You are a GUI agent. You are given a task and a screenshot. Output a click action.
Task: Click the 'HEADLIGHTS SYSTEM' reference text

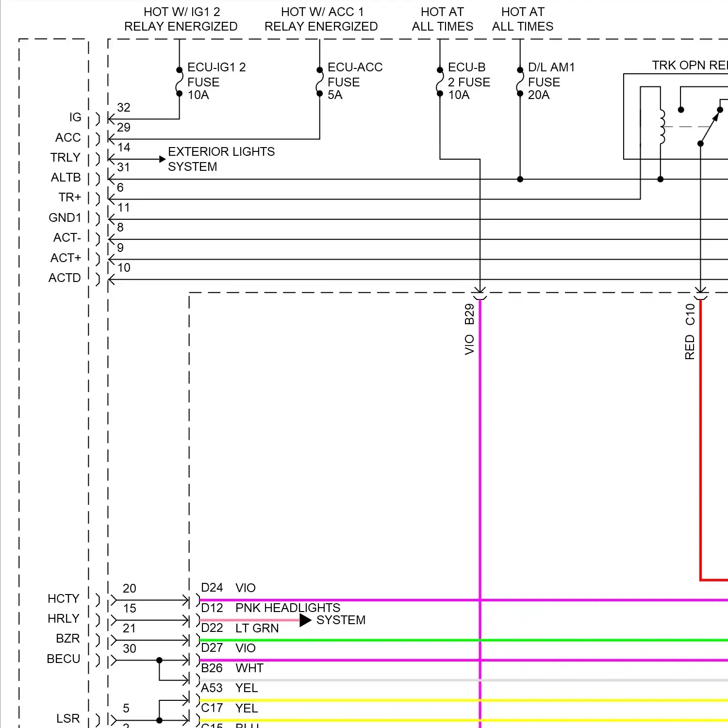[315, 614]
